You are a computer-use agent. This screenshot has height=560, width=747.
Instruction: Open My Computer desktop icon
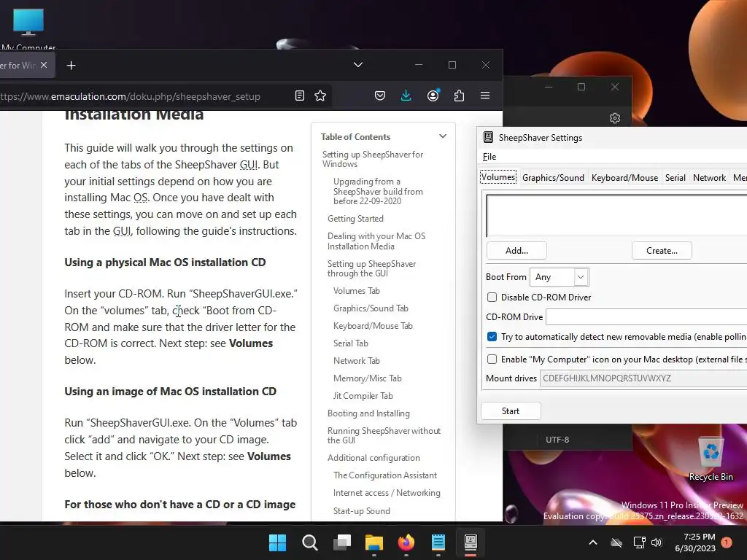click(28, 28)
